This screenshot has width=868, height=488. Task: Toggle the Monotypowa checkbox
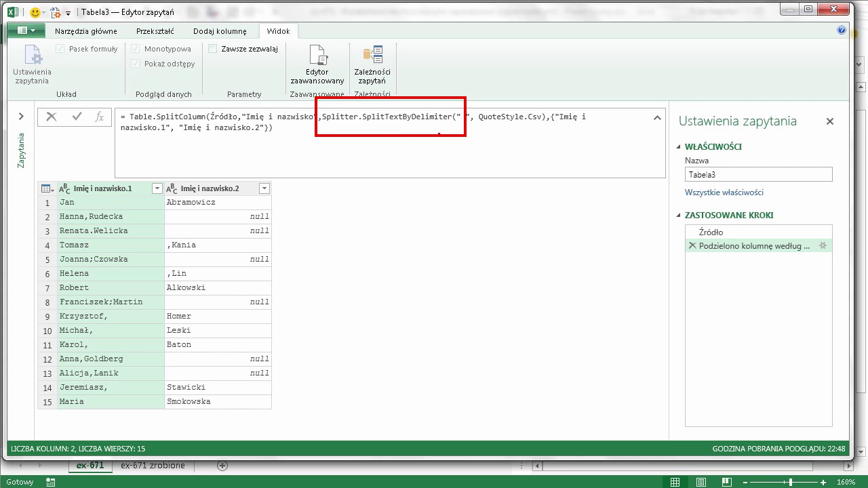136,49
